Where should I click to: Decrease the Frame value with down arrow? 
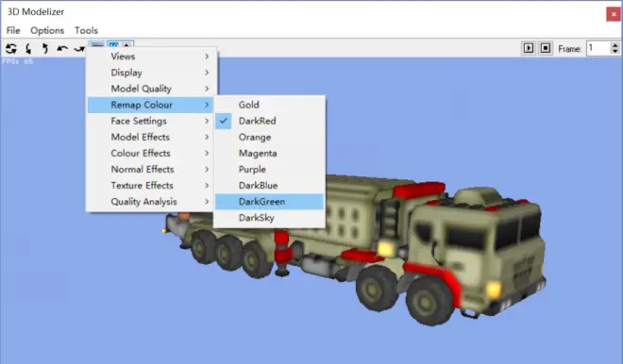[615, 52]
